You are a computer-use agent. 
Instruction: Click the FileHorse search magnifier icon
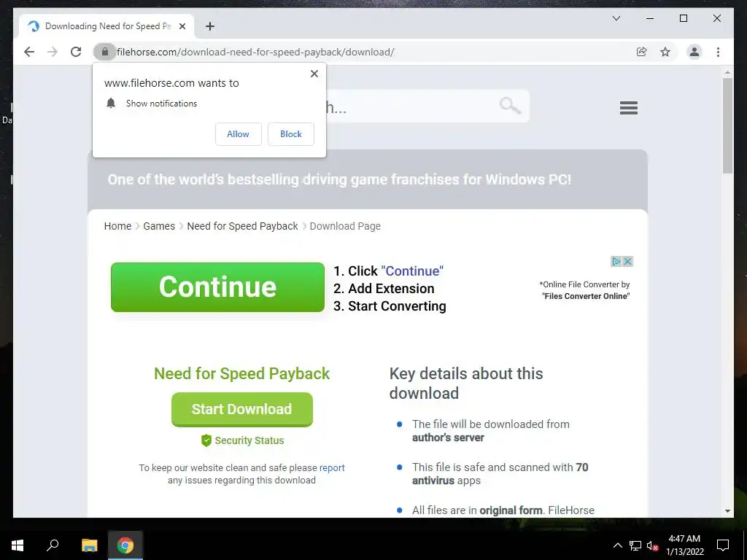pyautogui.click(x=510, y=105)
